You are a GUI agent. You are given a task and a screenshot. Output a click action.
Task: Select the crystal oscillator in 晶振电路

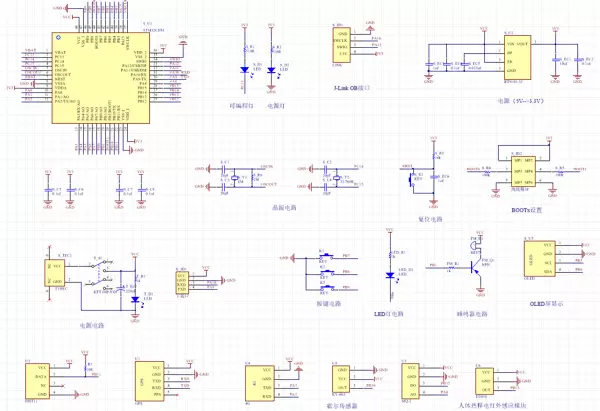tap(236, 180)
